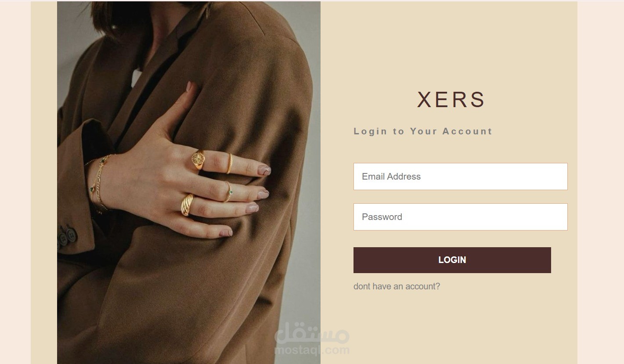Click the twisted gold dome ring
624x364 pixels.
[x=187, y=205]
